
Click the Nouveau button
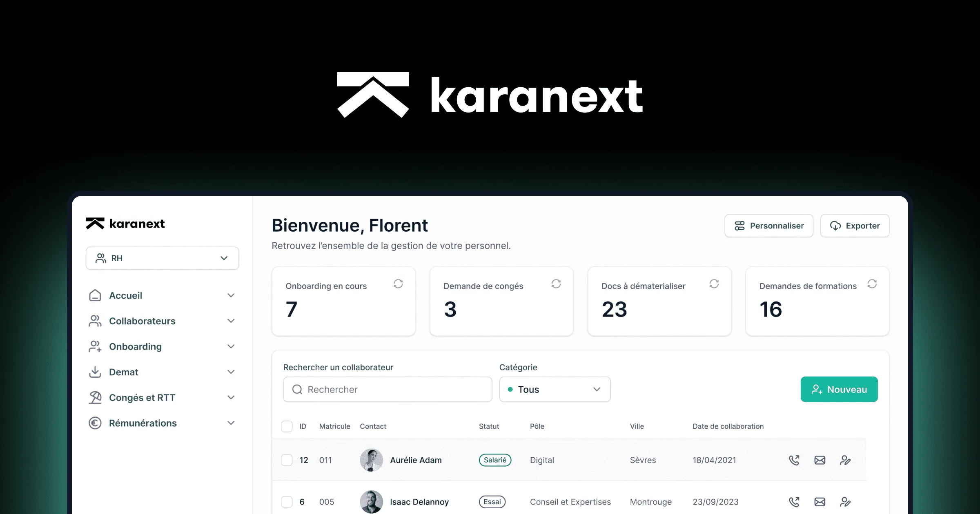839,390
